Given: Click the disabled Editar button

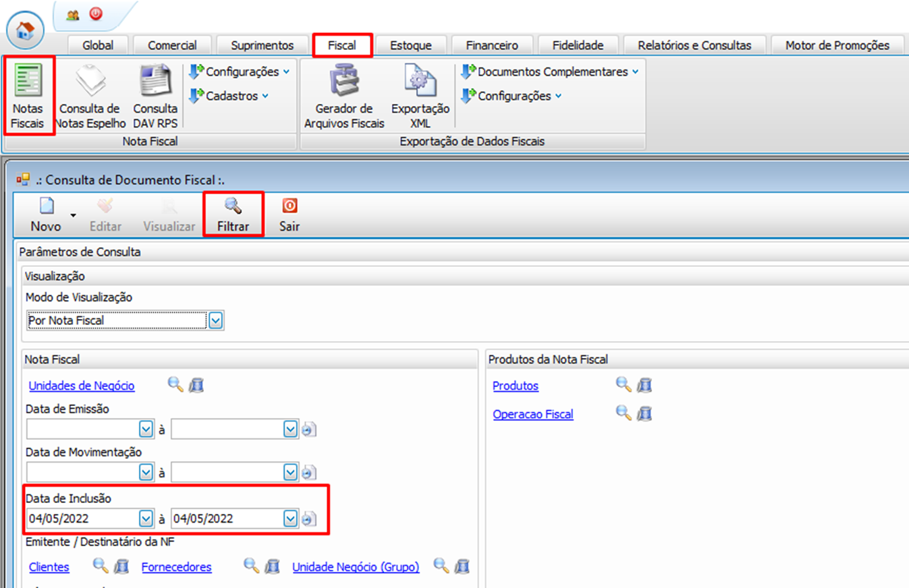Looking at the screenshot, I should (105, 214).
